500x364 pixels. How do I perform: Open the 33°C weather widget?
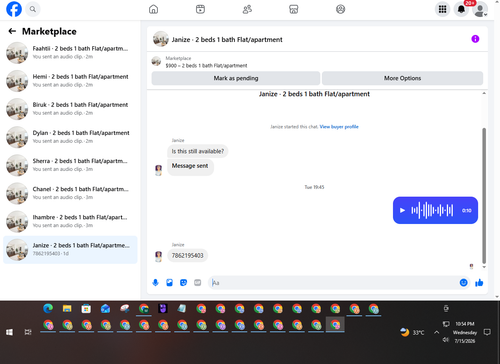[x=413, y=332]
